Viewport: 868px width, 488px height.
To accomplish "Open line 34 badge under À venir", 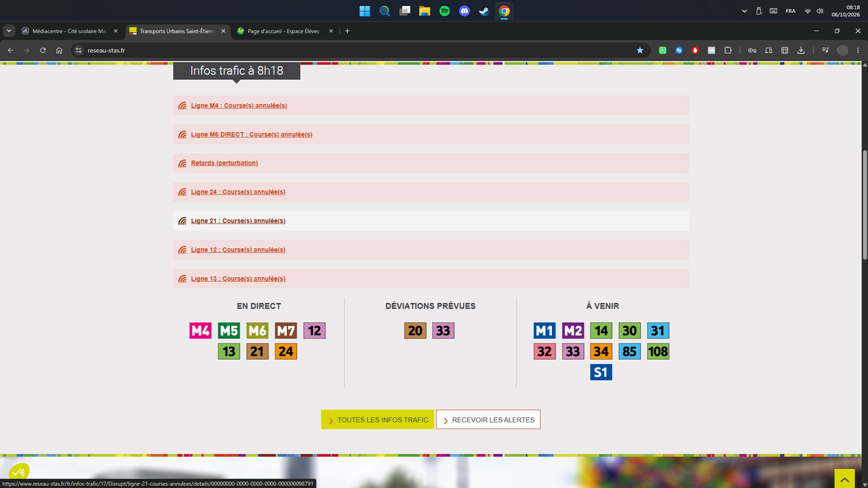I will click(601, 352).
